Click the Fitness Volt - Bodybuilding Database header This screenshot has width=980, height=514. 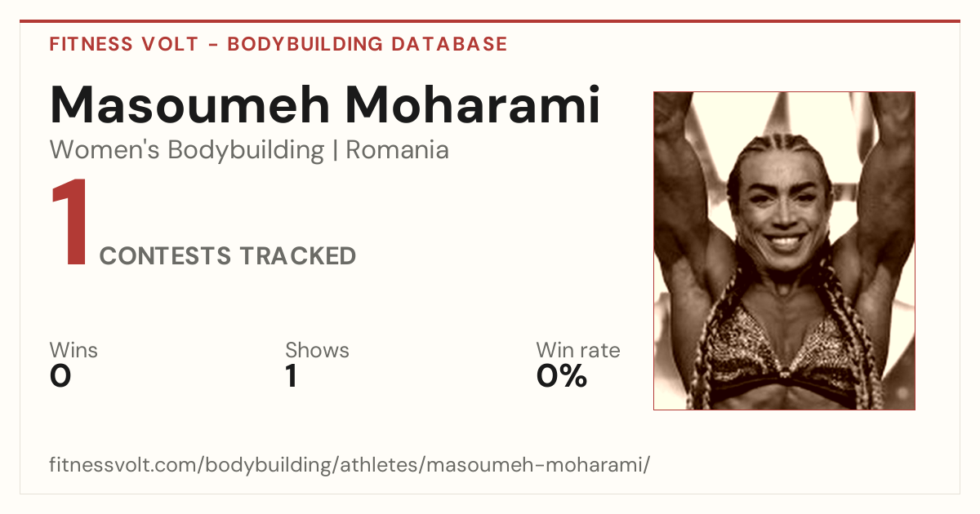click(x=278, y=44)
